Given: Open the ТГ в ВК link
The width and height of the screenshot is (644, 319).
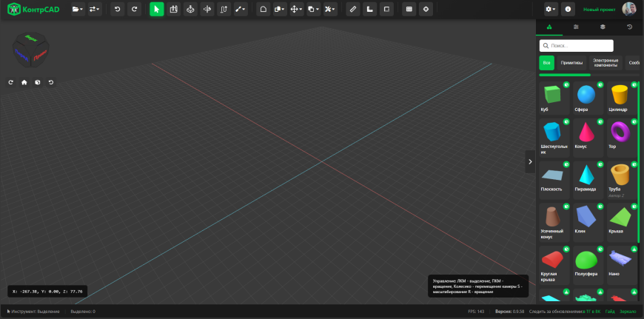Looking at the screenshot, I should tap(594, 312).
